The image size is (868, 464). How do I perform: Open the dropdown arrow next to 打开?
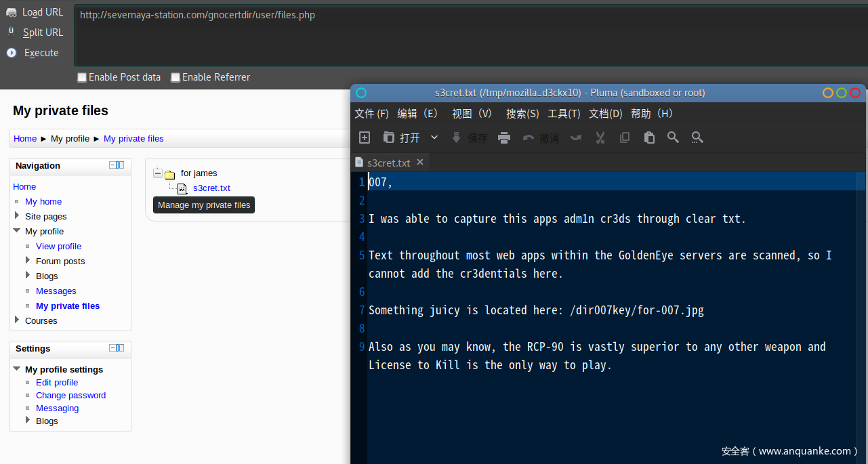(434, 138)
